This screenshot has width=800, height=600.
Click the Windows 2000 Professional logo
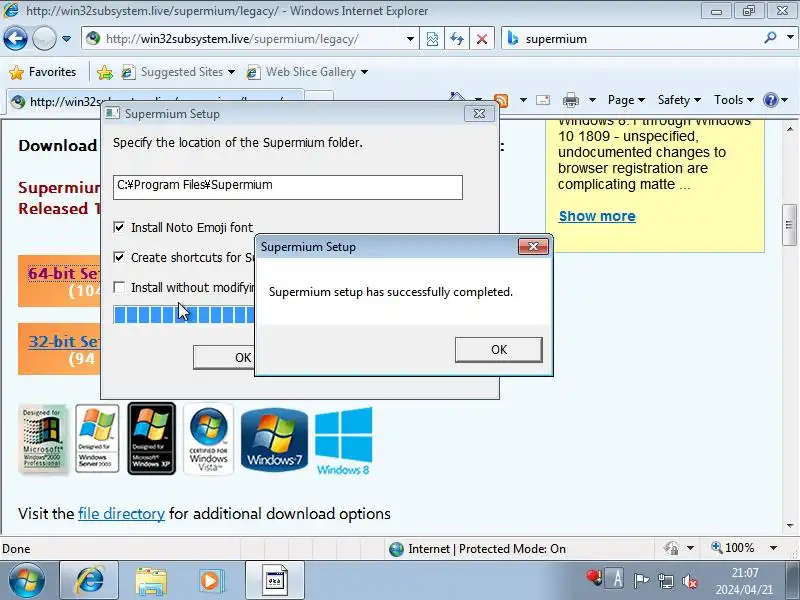[x=43, y=439]
